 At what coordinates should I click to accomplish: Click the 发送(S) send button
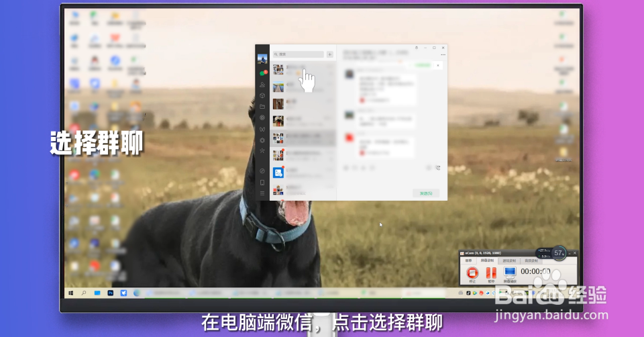[x=426, y=193]
